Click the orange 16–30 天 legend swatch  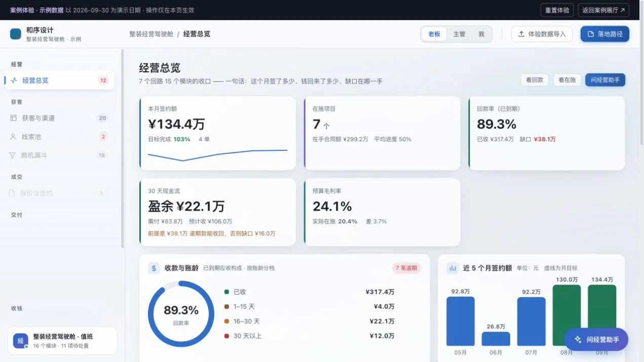[x=226, y=321]
